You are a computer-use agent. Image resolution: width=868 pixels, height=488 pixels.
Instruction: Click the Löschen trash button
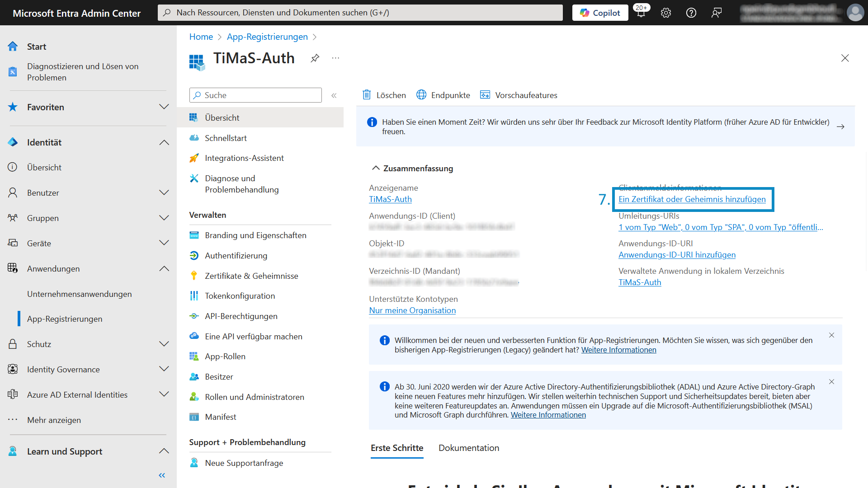pos(384,95)
